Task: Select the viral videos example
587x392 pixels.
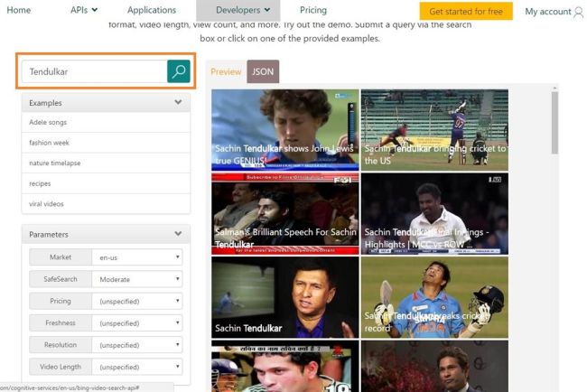Action: pos(106,203)
